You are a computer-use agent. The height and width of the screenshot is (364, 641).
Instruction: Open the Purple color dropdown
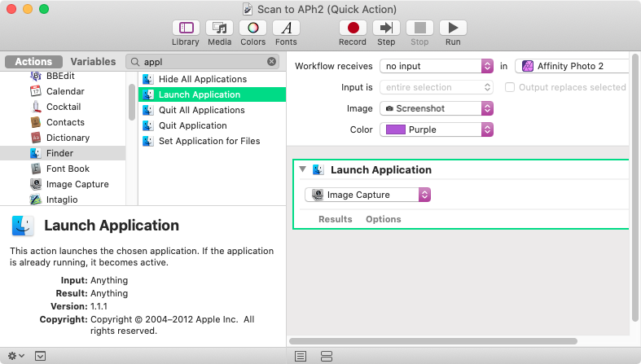pyautogui.click(x=437, y=129)
